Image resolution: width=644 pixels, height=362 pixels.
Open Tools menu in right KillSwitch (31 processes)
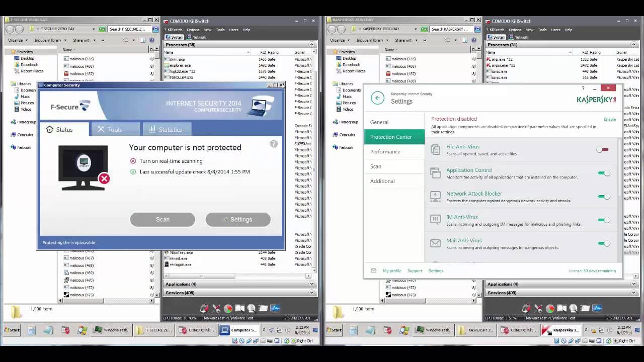(542, 30)
